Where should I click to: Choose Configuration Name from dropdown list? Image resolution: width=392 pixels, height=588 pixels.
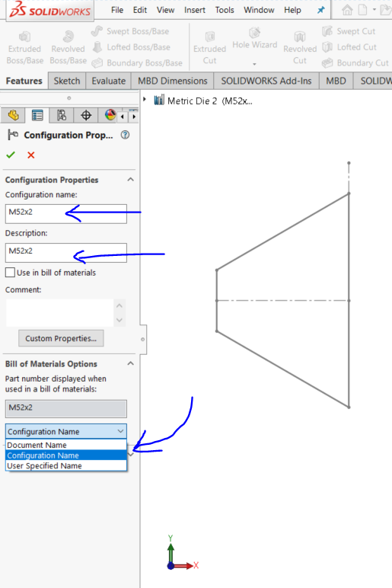66,455
